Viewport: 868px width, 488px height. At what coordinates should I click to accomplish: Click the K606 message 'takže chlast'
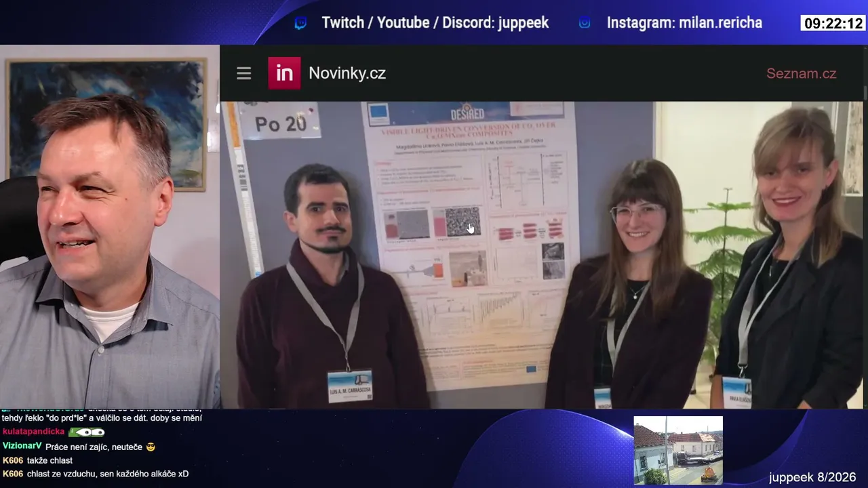(x=50, y=461)
